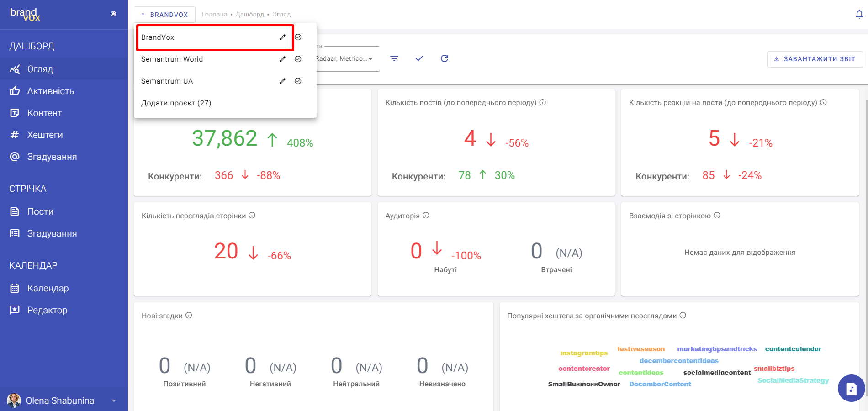Download report via ЗАВАНТАЖИТИ ЗВІТ
This screenshot has width=868, height=411.
point(815,59)
